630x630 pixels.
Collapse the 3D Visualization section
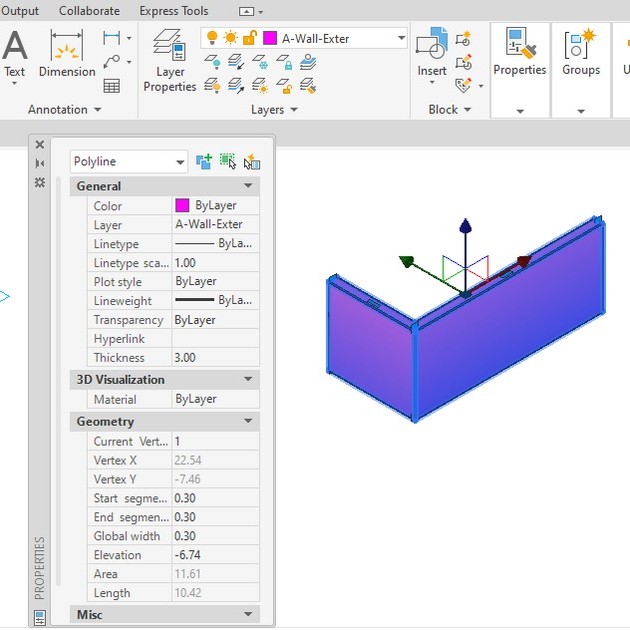pyautogui.click(x=248, y=379)
